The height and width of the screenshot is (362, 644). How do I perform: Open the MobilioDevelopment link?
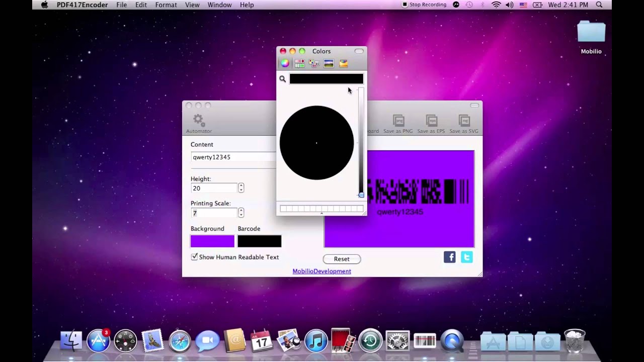(x=321, y=271)
